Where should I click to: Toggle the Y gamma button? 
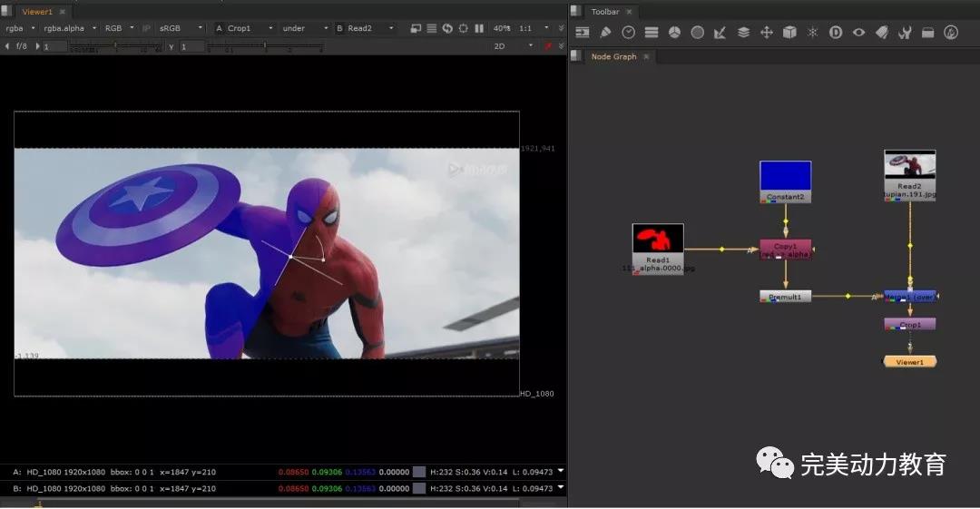pos(171,47)
